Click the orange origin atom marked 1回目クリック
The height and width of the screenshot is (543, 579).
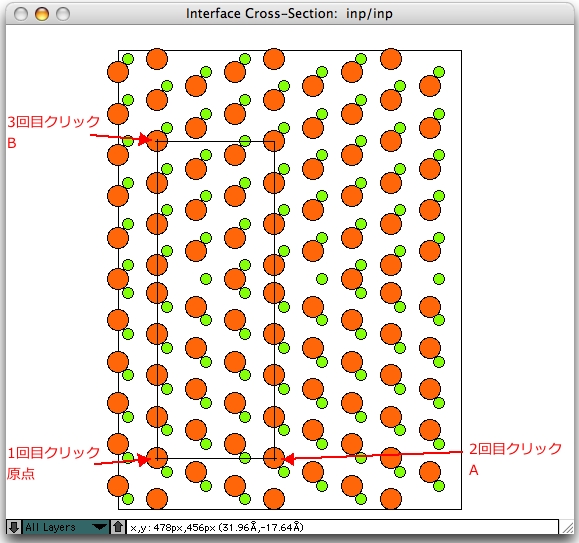157,458
